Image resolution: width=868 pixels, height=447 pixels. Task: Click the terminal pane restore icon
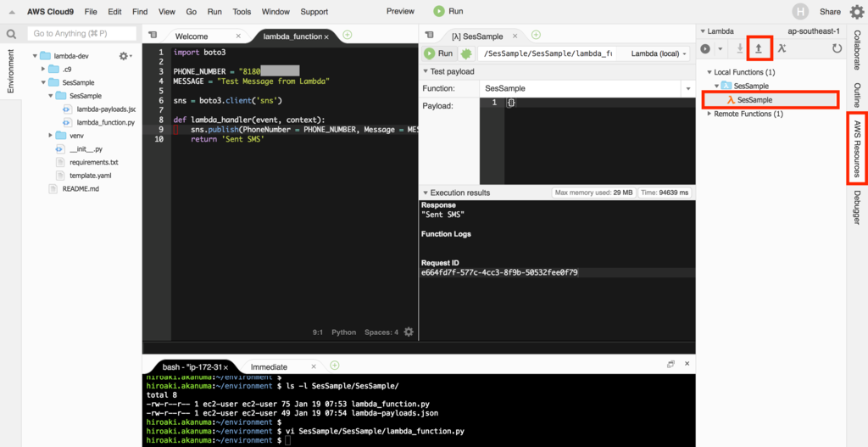pos(671,364)
